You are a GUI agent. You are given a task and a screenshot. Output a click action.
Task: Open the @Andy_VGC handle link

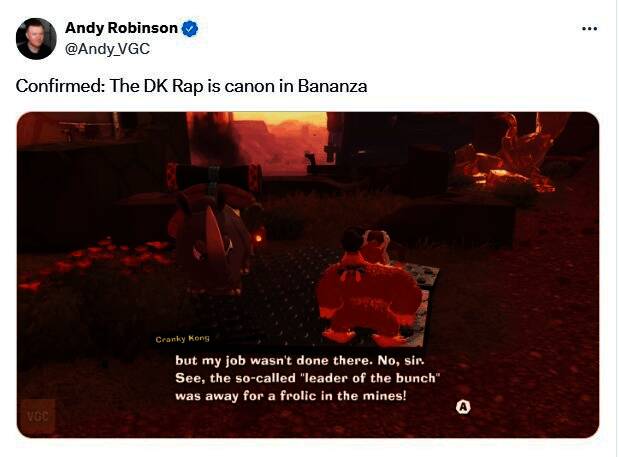[107, 49]
